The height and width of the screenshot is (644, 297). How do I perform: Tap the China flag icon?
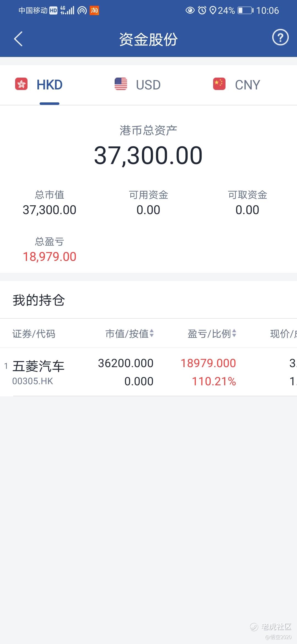click(x=219, y=84)
